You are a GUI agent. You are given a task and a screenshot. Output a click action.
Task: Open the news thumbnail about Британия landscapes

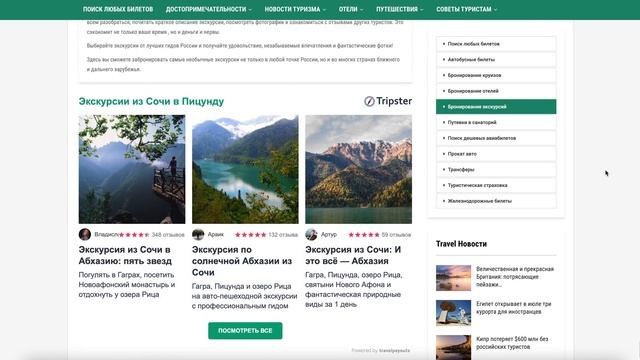[453, 278]
